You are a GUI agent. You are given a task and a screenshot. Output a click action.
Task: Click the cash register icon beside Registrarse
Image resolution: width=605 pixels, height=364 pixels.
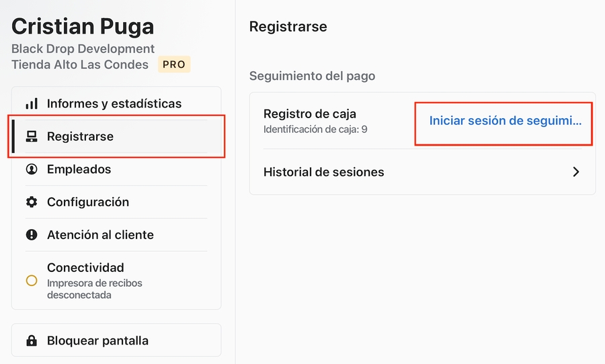pyautogui.click(x=32, y=137)
